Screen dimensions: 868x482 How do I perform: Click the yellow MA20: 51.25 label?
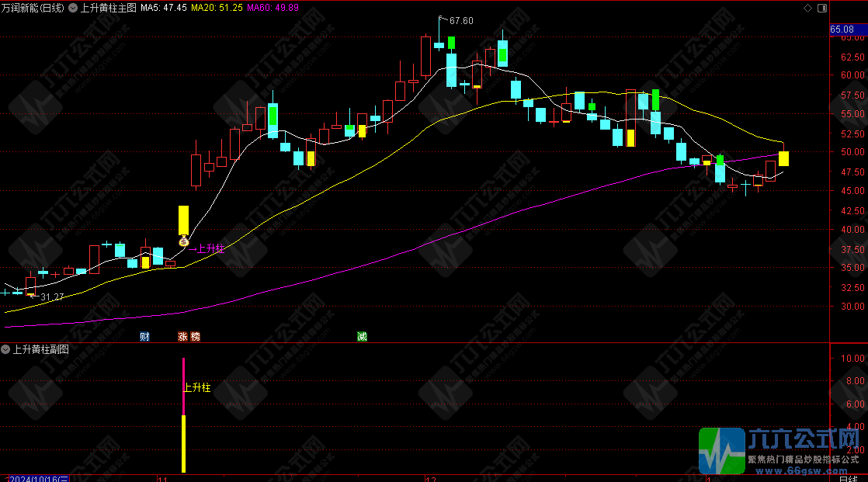click(217, 8)
